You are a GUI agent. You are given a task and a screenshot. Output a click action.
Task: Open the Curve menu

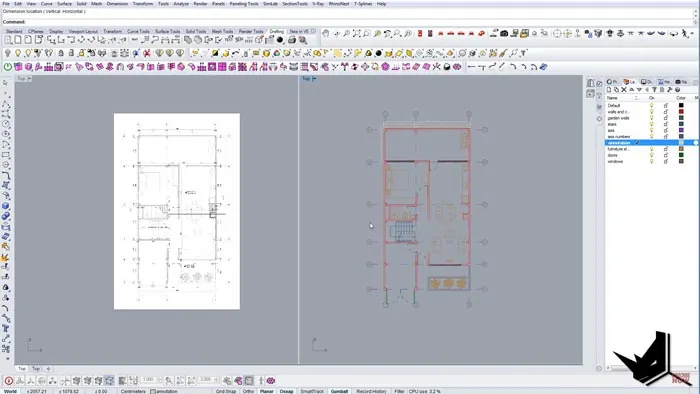(46, 4)
